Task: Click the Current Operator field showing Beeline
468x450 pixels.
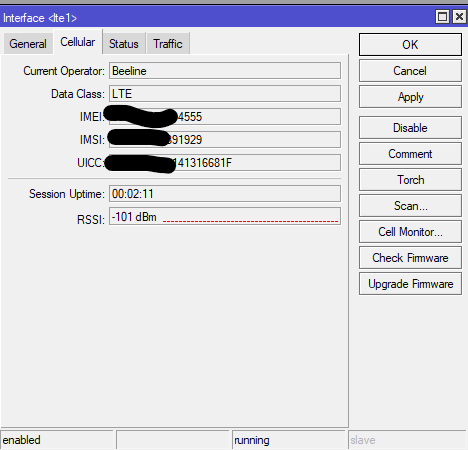Action: 225,71
